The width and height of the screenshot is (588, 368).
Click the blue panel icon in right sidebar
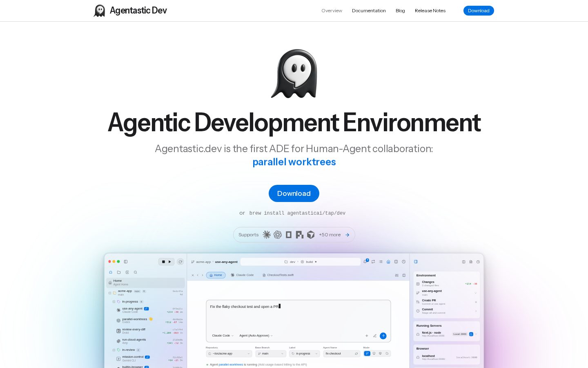point(416,262)
